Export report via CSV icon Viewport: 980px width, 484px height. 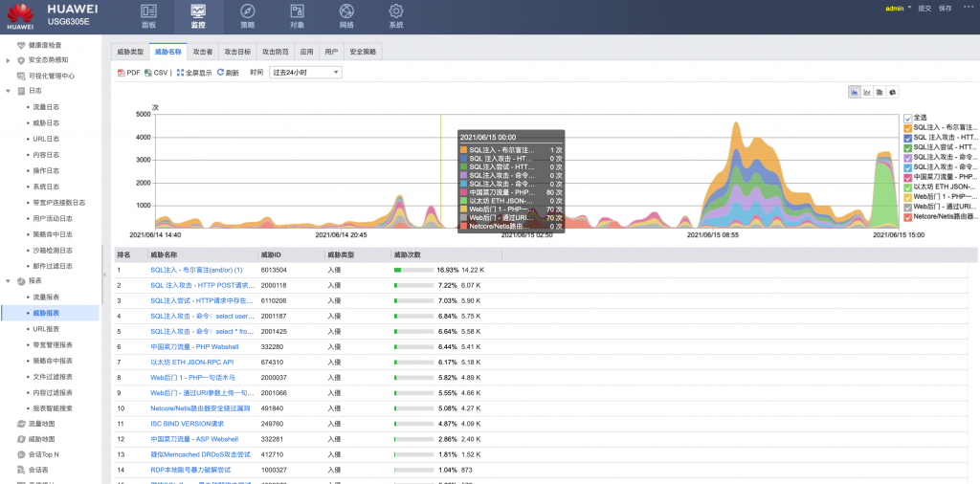point(148,73)
